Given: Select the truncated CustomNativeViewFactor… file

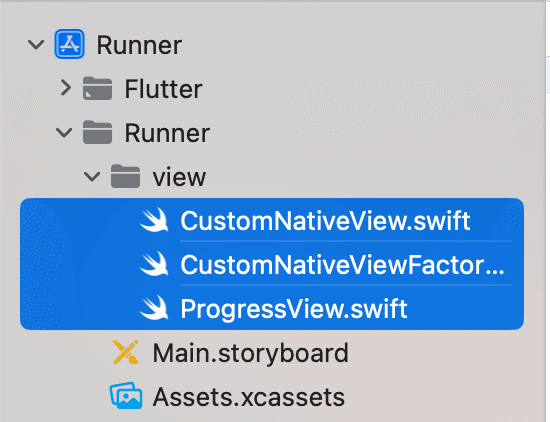Looking at the screenshot, I should tap(342, 265).
